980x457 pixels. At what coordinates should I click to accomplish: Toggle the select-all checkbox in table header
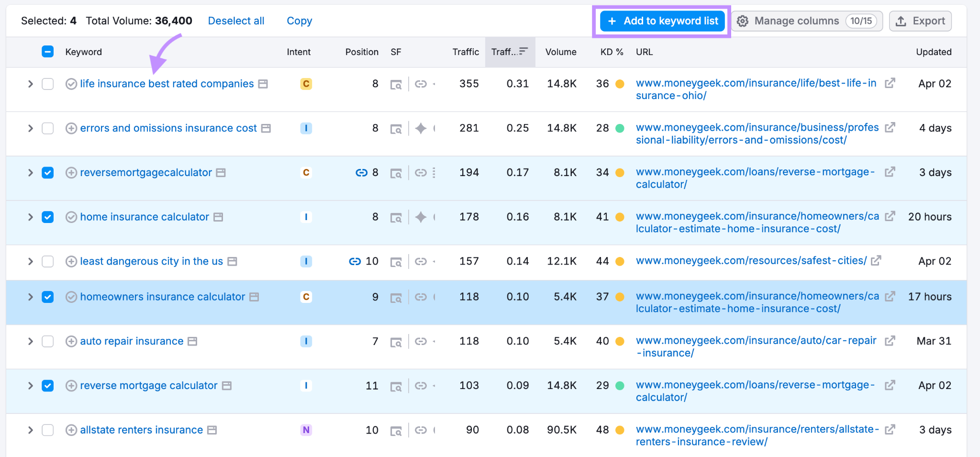click(x=48, y=52)
